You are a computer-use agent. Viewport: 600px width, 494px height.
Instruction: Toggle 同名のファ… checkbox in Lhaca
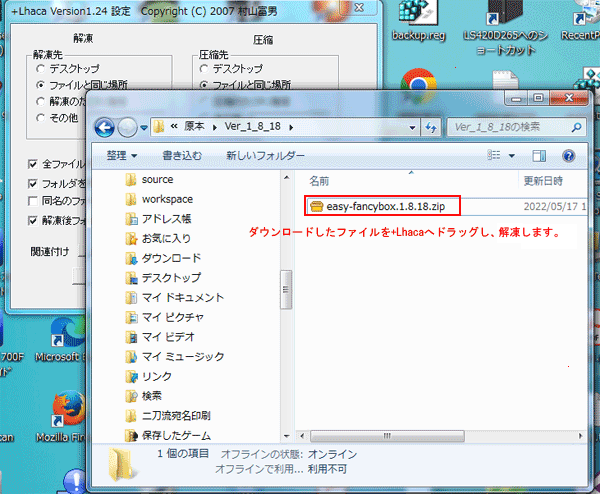33,201
